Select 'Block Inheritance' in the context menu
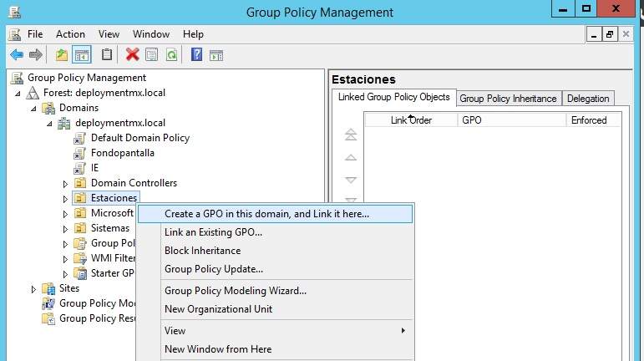 point(202,251)
